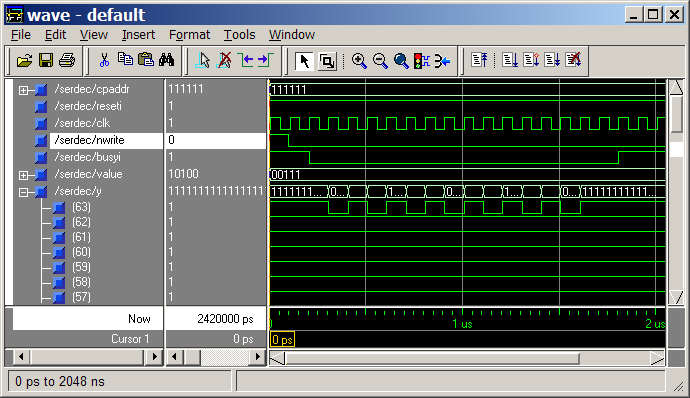
Task: Select bit (60) of /serdec/y
Action: (81, 252)
